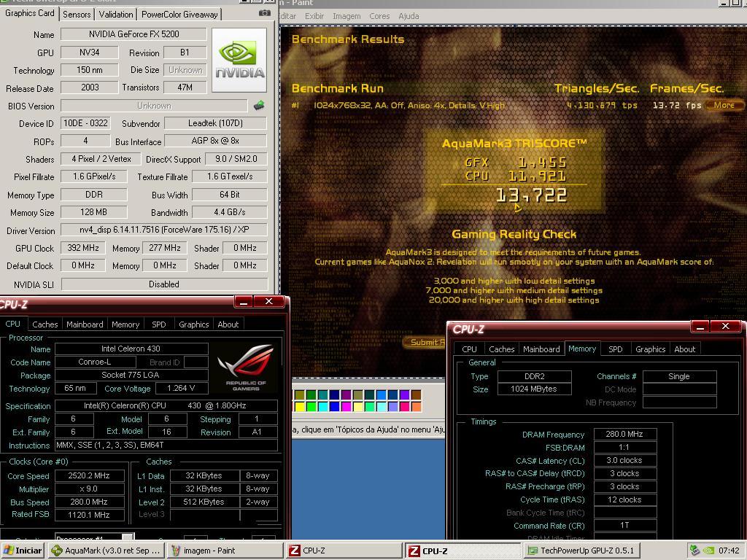Pick the hot pink-red swatch in Paint palette
This screenshot has width=747, height=560.
[404, 407]
